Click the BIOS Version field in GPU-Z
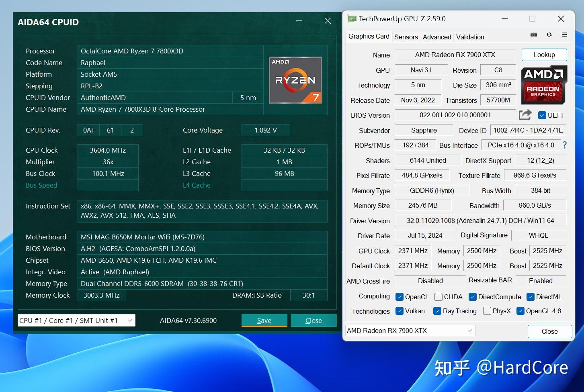Viewport: 584px width, 392px height. pos(455,115)
